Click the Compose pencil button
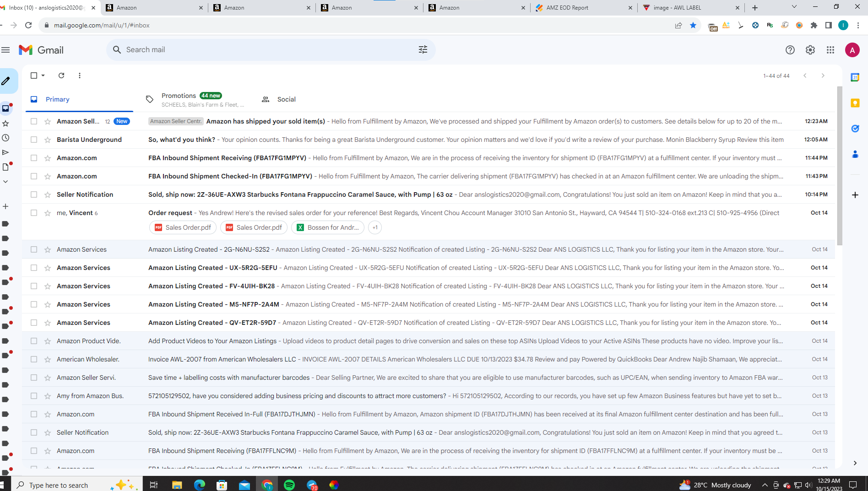 pyautogui.click(x=6, y=81)
